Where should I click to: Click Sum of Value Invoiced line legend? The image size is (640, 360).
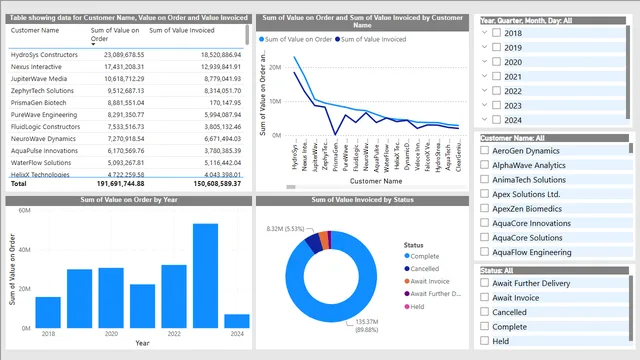click(371, 39)
